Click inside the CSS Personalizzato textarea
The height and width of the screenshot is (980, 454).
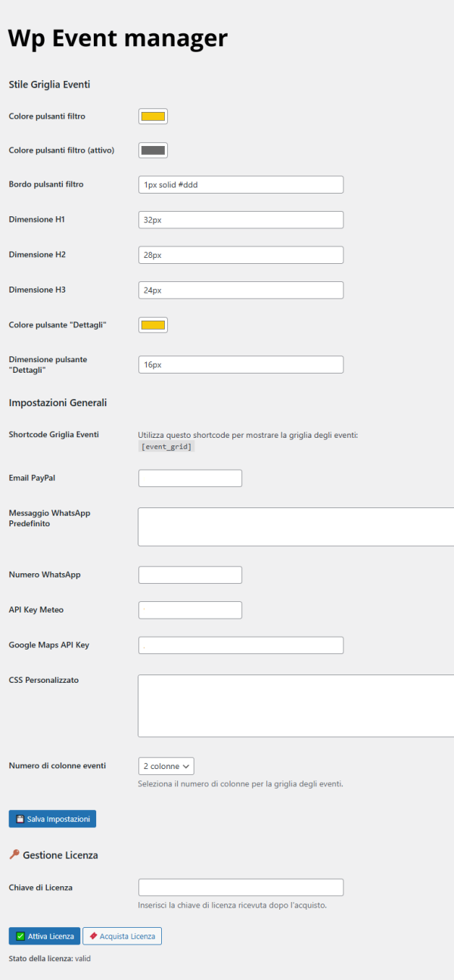[296, 706]
